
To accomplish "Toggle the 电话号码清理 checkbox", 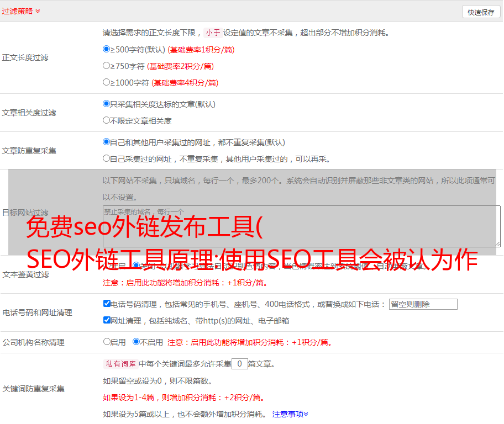I will coord(107,304).
